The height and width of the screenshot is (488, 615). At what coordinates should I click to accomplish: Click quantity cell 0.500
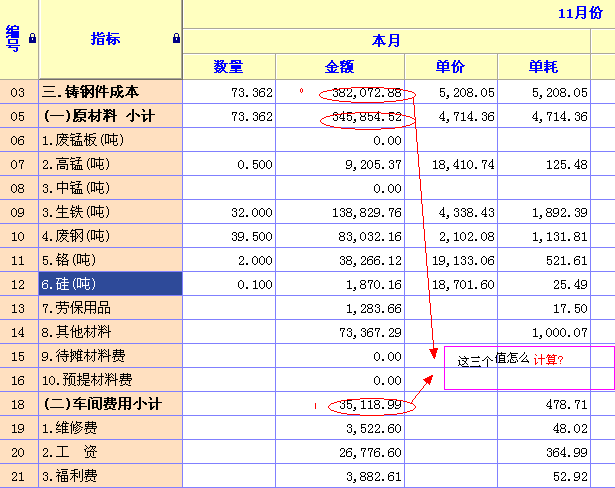[x=229, y=164]
